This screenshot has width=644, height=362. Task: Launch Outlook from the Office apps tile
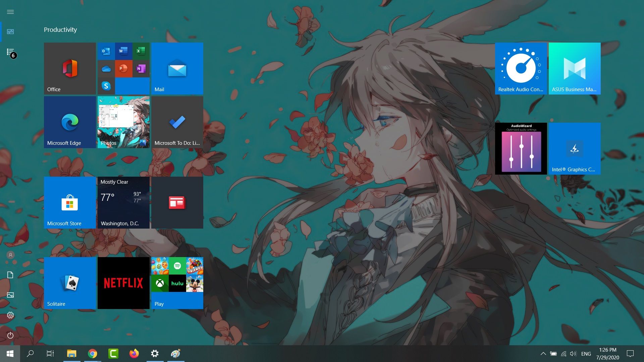point(106,51)
